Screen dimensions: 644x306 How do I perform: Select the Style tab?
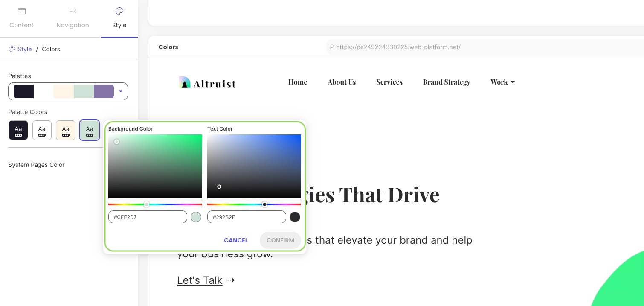119,18
